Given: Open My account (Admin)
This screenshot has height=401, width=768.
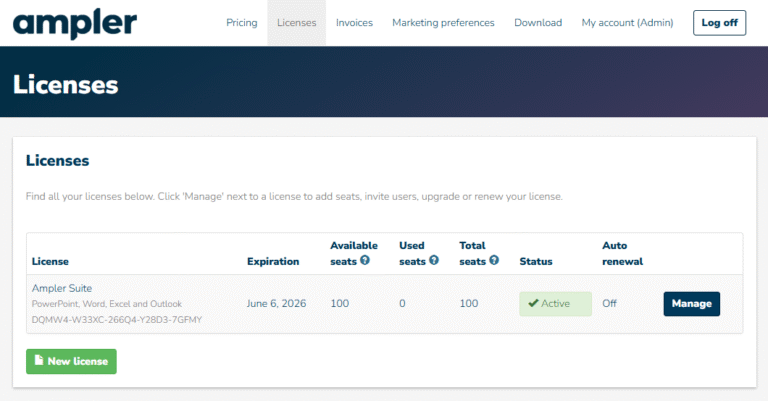Looking at the screenshot, I should (x=627, y=23).
